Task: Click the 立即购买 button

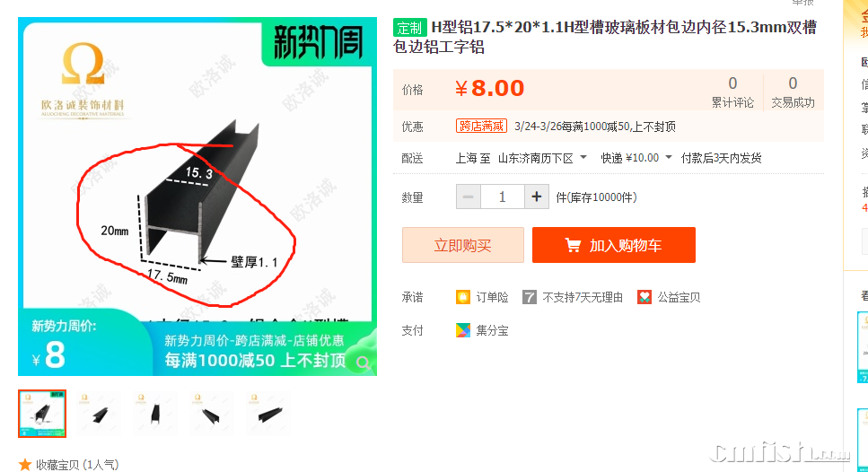Action: coord(463,245)
